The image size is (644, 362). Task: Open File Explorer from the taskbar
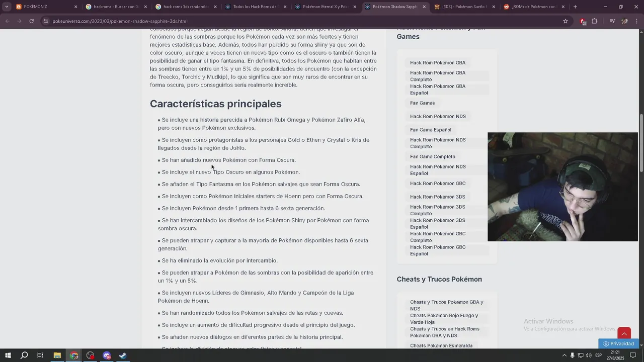point(57,355)
